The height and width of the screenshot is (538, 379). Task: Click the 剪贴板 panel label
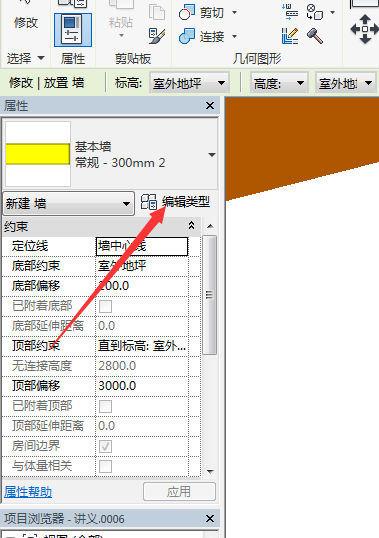pyautogui.click(x=133, y=59)
